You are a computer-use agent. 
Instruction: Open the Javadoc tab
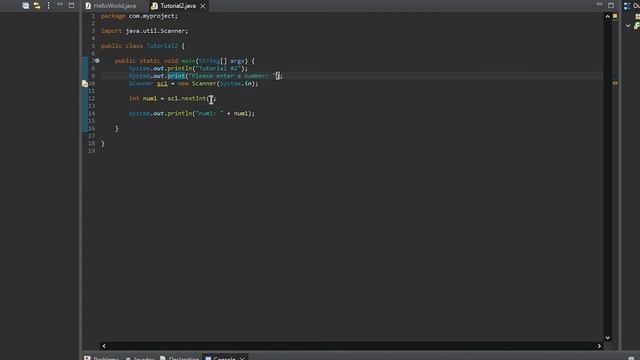click(x=140, y=358)
